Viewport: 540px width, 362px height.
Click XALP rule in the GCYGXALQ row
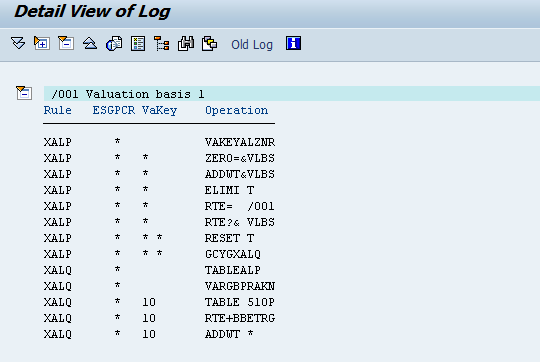(x=58, y=254)
